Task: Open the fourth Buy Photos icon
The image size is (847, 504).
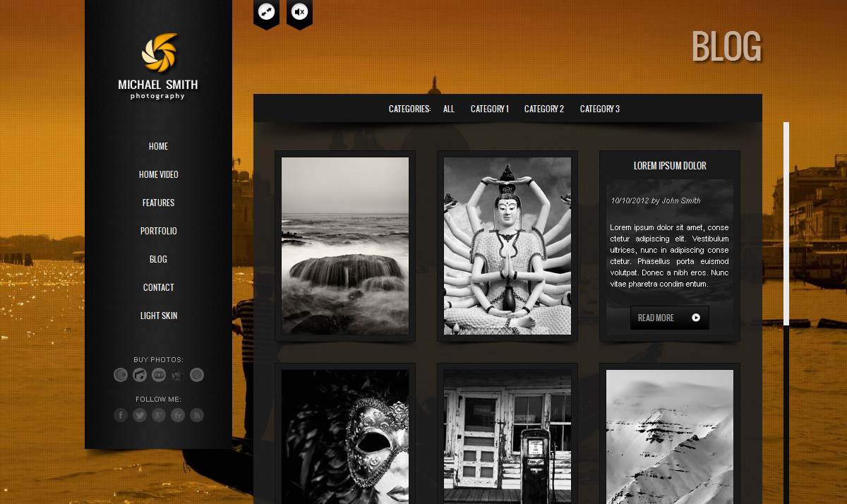Action: click(178, 375)
